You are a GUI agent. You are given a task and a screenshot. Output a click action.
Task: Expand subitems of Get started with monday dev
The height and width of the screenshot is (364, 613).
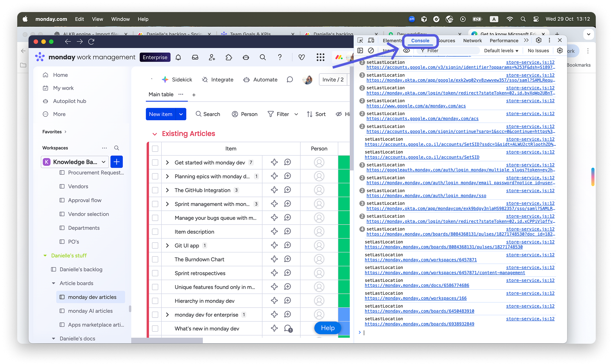[167, 163]
